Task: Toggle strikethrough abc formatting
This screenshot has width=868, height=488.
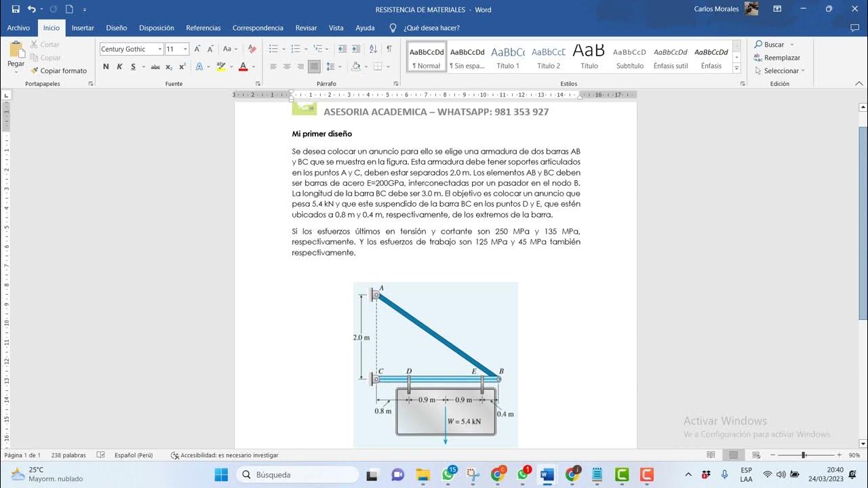Action: click(155, 66)
